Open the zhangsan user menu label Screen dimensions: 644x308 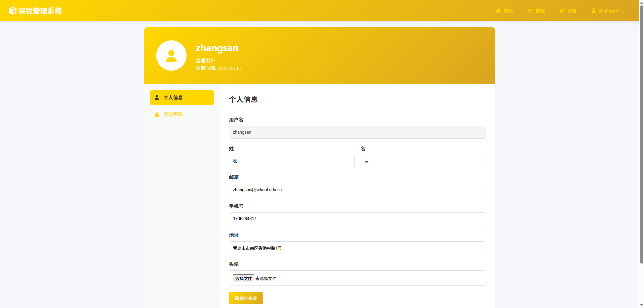(x=608, y=11)
